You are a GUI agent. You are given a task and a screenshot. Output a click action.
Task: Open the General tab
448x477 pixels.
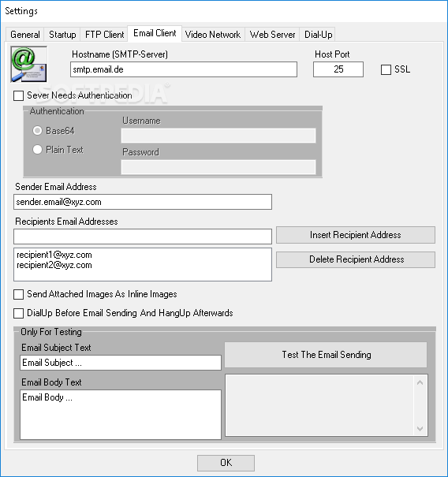(25, 35)
